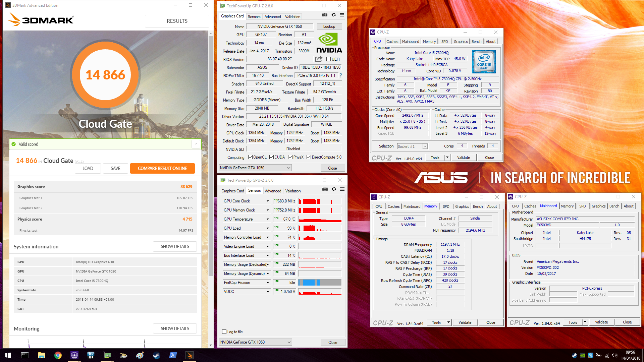
Task: Toggle the OpenCL checkbox in GPU-Z
Action: pos(250,157)
